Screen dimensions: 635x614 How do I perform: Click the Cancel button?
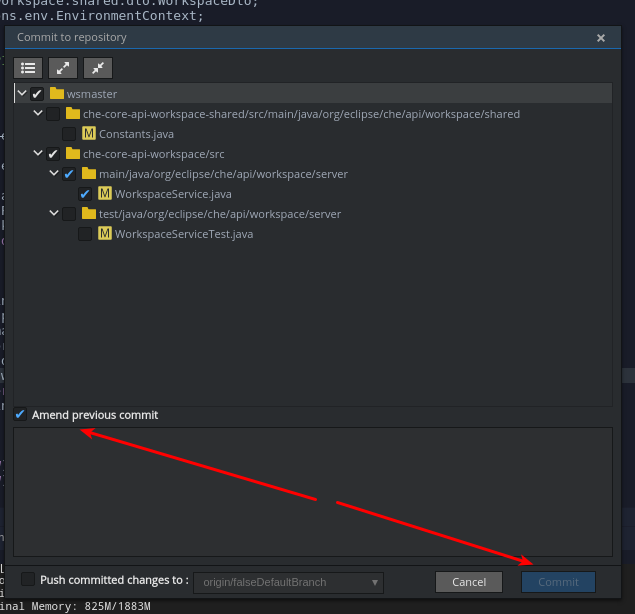(469, 582)
